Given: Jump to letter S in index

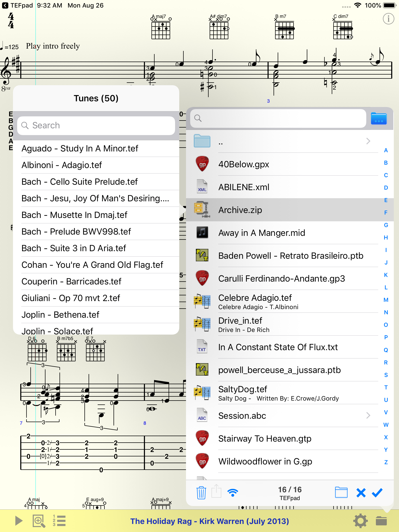Looking at the screenshot, I should click(386, 375).
